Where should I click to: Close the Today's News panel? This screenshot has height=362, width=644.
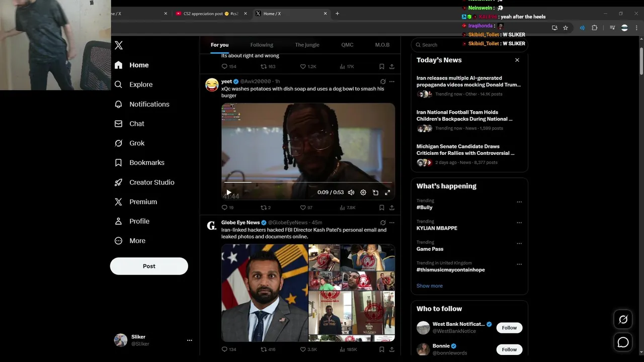pyautogui.click(x=517, y=60)
